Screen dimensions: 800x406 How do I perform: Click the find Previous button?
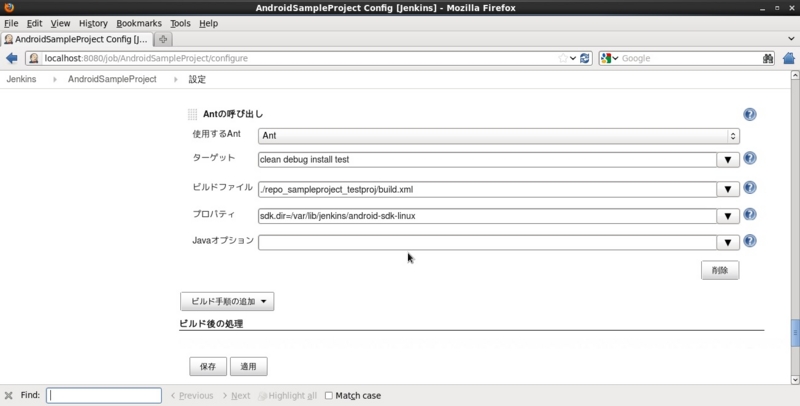click(192, 395)
